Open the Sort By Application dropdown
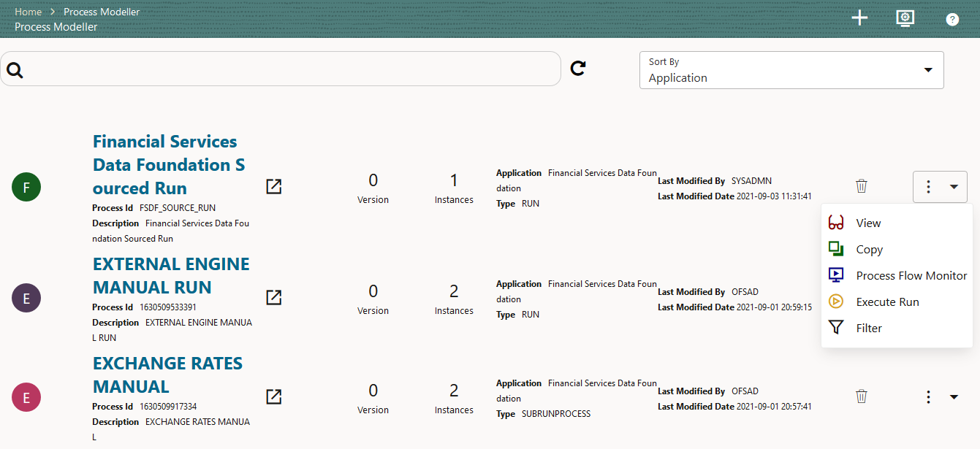The height and width of the screenshot is (449, 980). (x=791, y=70)
